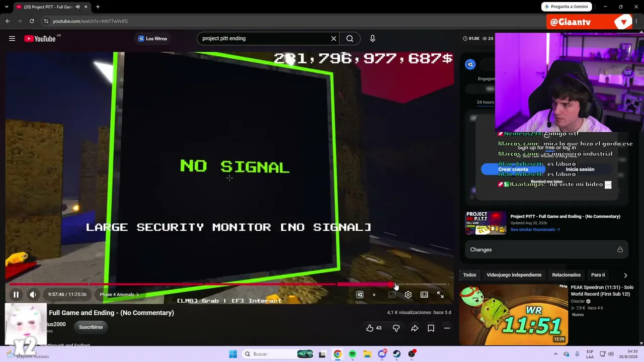
Task: Open Discord from the taskbar
Action: (382, 354)
